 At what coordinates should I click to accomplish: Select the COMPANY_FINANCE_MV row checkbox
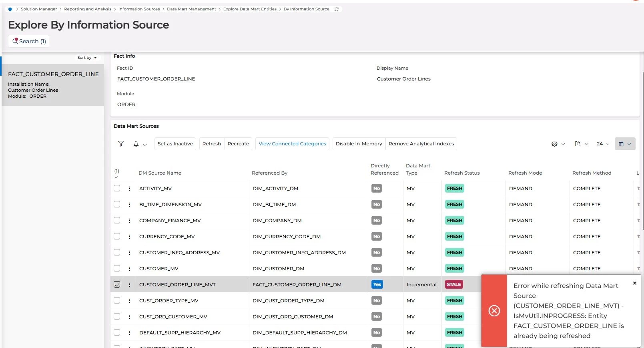(x=117, y=220)
